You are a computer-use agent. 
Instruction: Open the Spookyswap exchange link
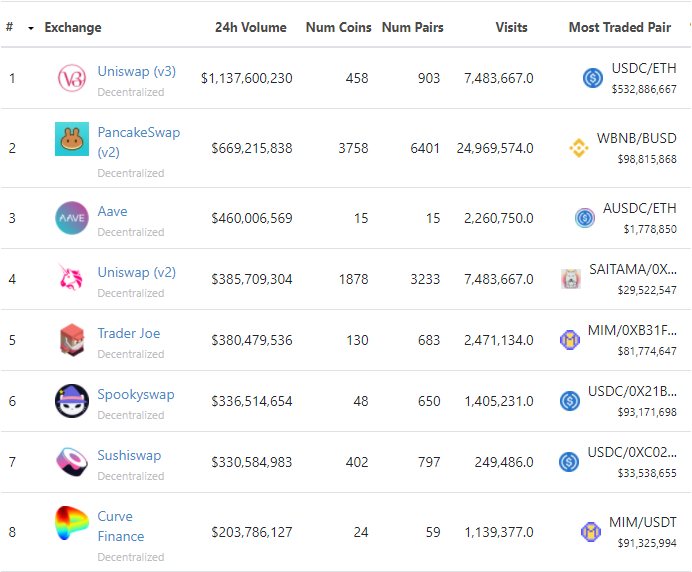pyautogui.click(x=136, y=395)
